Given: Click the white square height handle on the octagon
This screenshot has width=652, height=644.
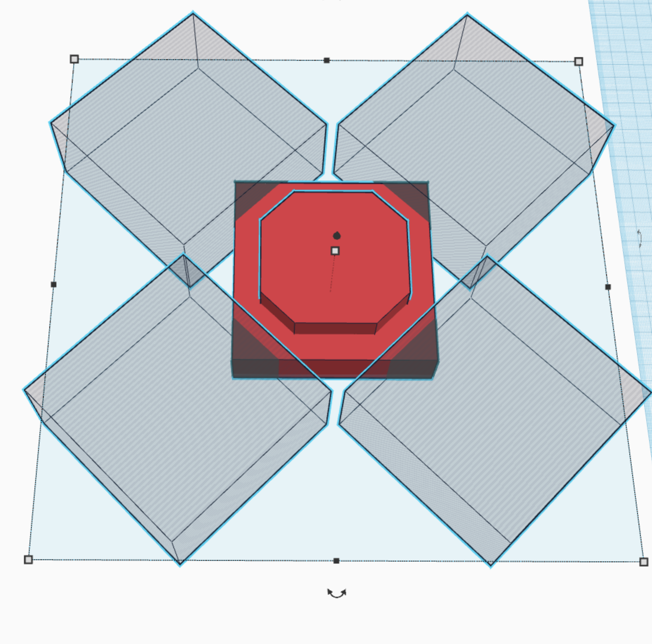Looking at the screenshot, I should point(335,251).
